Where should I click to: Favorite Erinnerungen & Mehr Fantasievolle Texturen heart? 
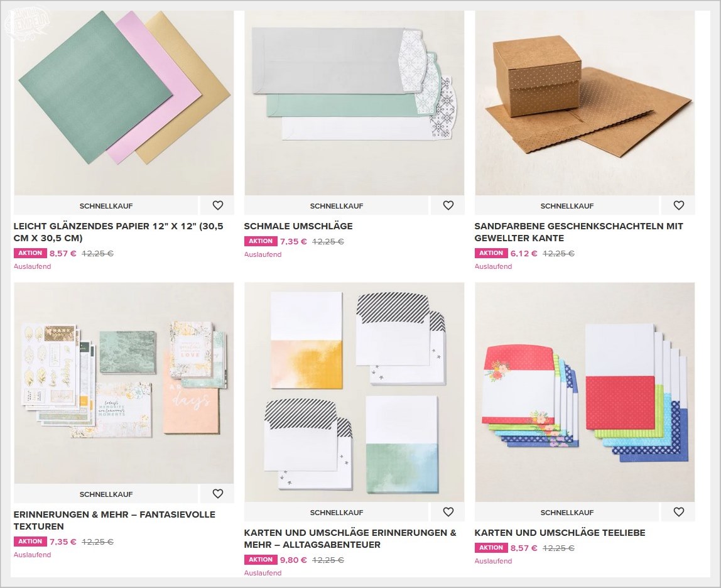coord(217,494)
